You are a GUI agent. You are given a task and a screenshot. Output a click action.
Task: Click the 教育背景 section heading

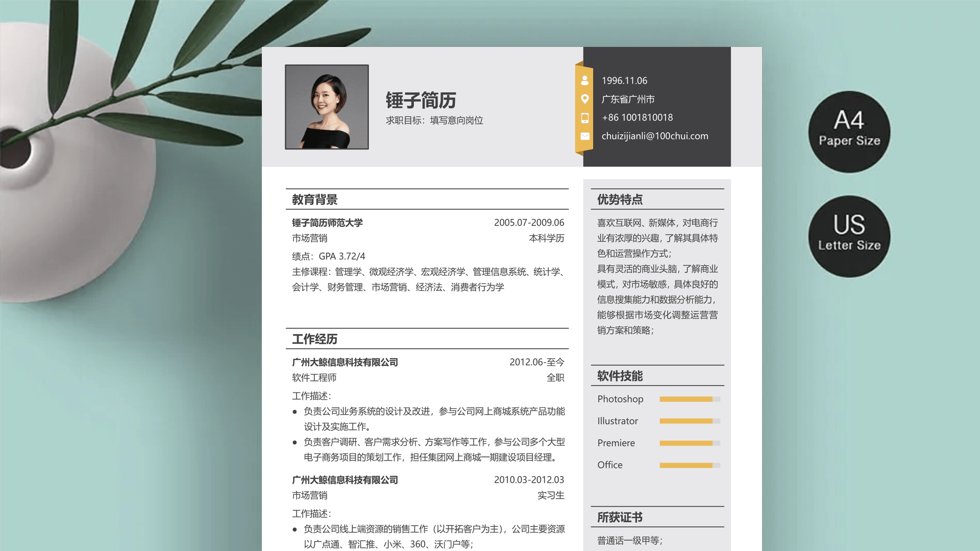point(315,199)
